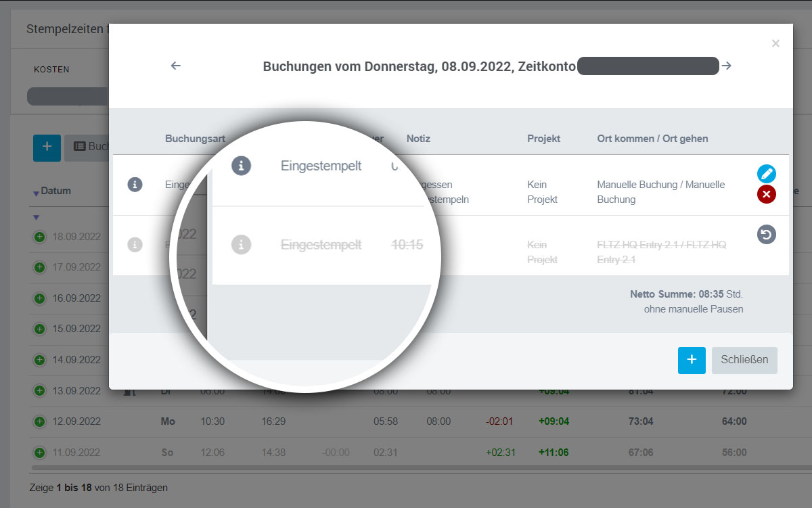Click the blue plus button above the Datum column

[x=47, y=147]
